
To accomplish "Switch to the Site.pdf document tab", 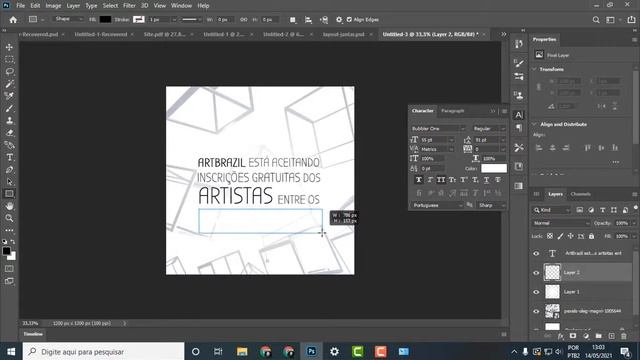I will click(x=164, y=34).
